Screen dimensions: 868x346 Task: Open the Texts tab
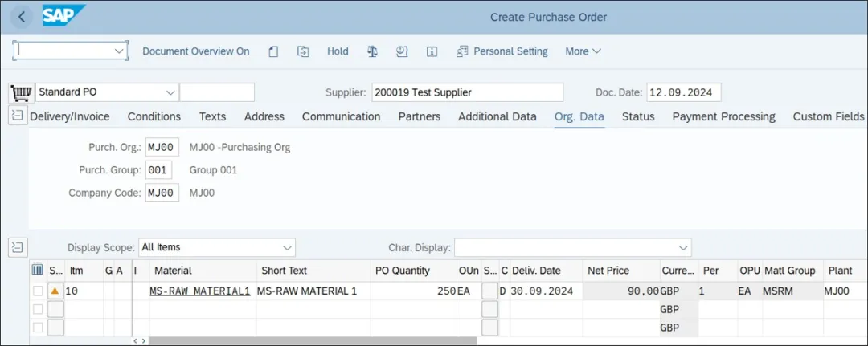(x=212, y=116)
